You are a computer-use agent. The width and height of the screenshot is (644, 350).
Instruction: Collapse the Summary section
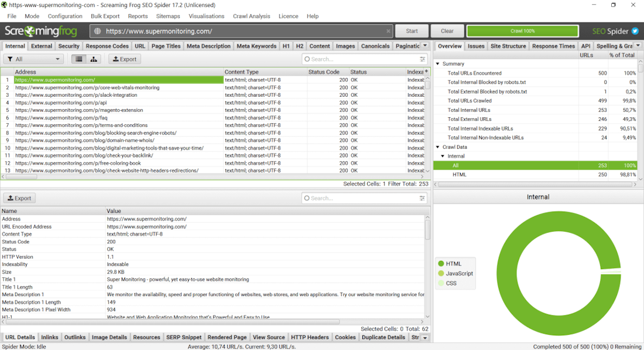click(x=437, y=64)
